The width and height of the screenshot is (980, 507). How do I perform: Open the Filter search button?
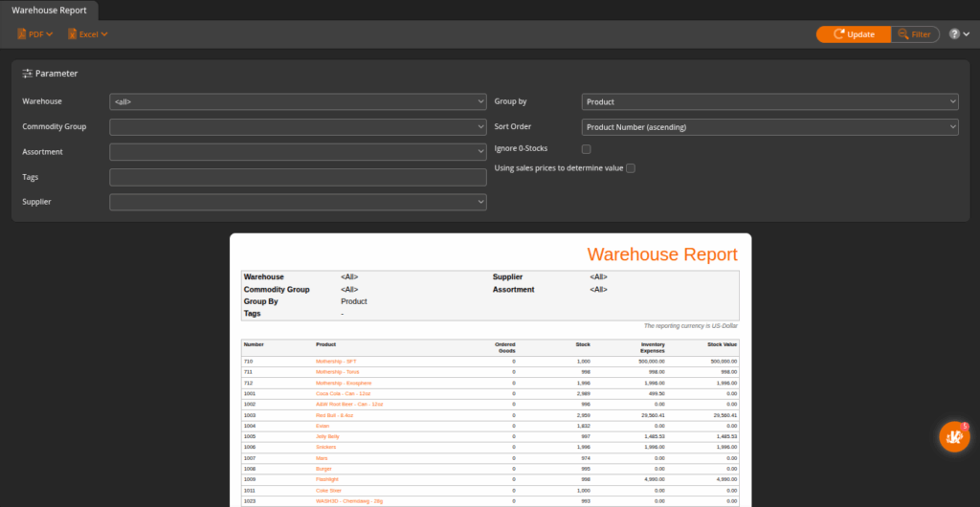tap(913, 34)
